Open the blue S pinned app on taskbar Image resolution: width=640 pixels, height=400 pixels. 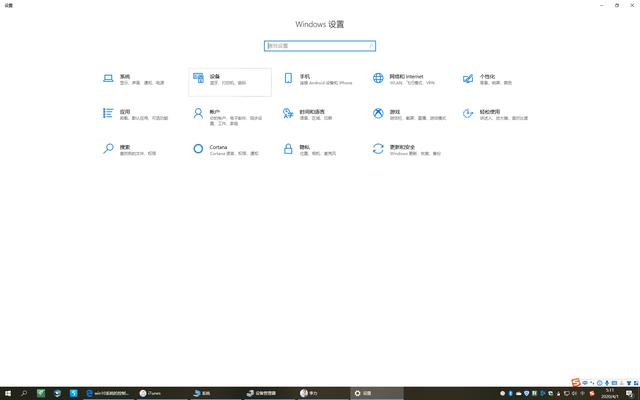73,393
